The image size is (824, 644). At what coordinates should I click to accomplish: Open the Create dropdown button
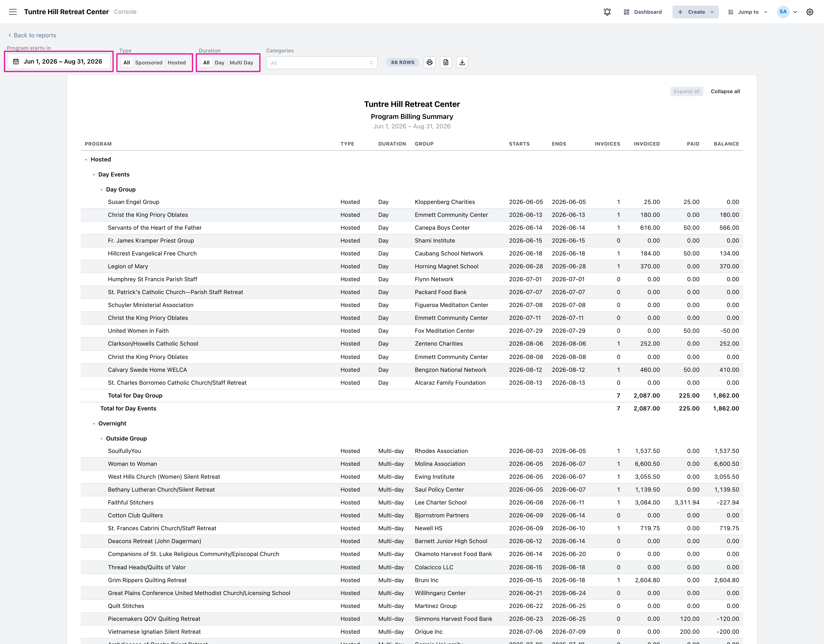[x=695, y=12]
